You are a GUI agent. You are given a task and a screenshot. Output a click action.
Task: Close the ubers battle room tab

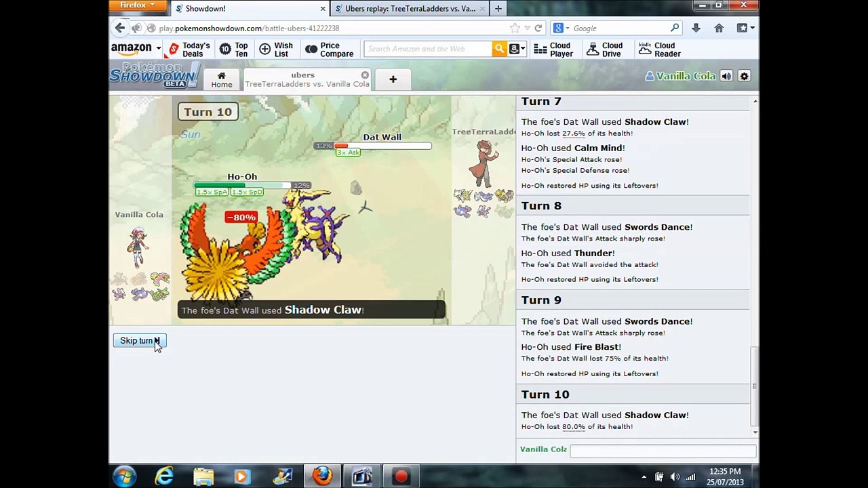[365, 75]
